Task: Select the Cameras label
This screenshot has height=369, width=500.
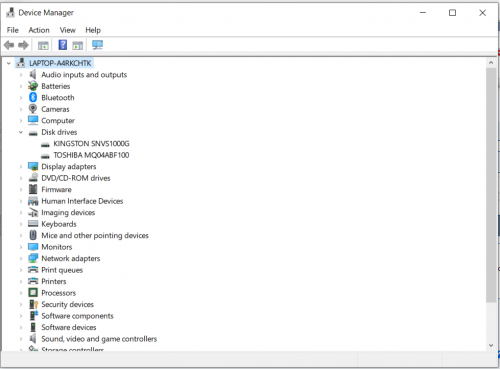Action: click(55, 109)
